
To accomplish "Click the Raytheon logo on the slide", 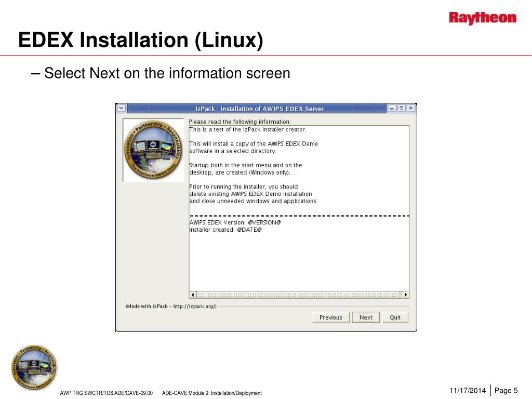I will 483,18.
